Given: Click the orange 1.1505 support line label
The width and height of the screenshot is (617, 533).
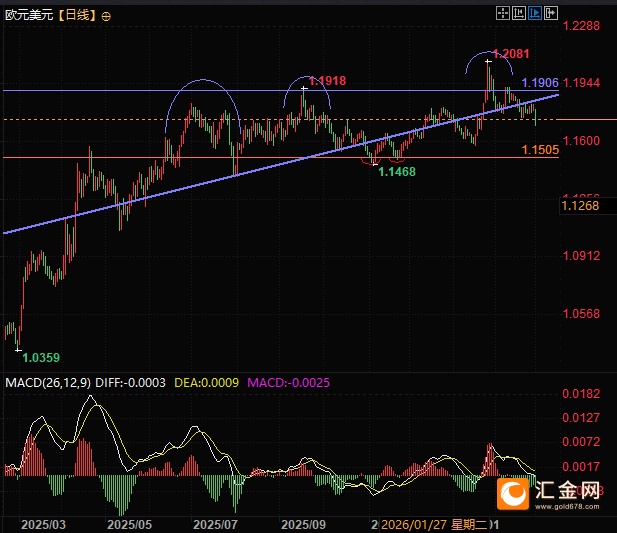Looking at the screenshot, I should tap(540, 149).
